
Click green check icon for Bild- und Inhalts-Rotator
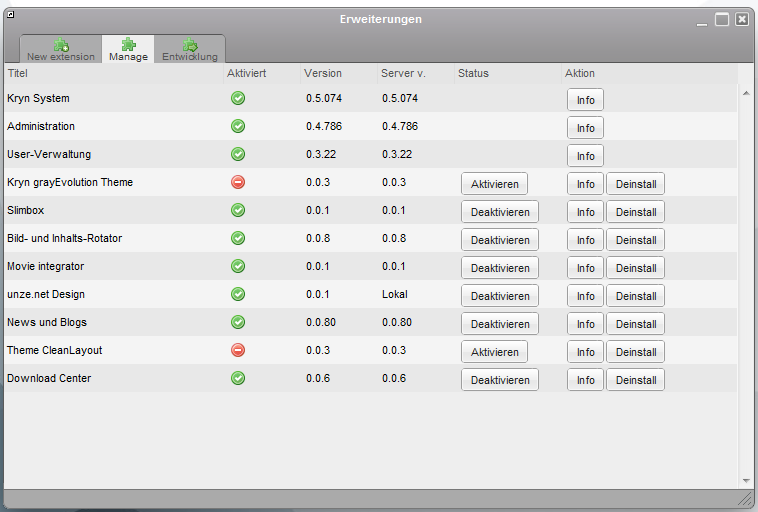tap(238, 238)
